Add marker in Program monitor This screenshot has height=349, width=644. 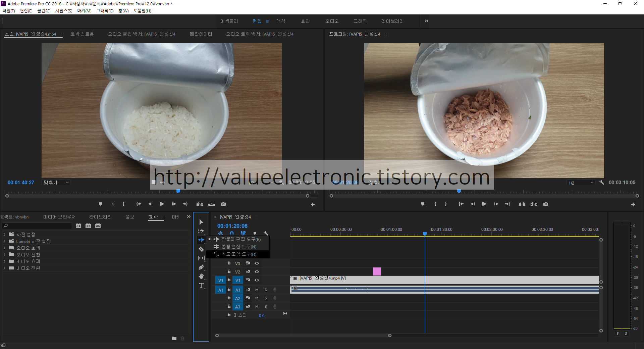pyautogui.click(x=423, y=204)
